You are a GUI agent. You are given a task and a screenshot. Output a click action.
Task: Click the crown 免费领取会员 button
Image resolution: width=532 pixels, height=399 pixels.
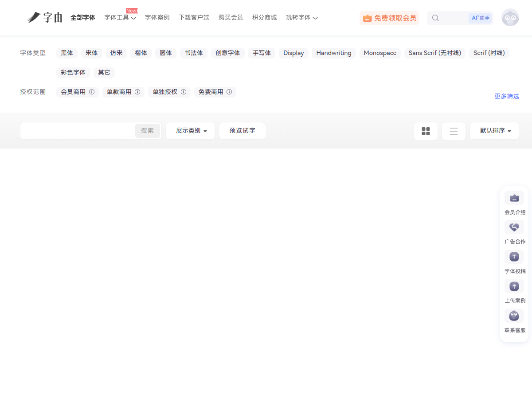point(389,18)
